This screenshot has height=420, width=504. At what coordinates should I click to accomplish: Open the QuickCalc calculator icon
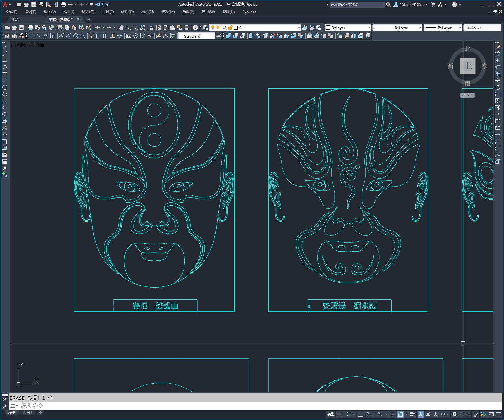pyautogui.click(x=187, y=28)
